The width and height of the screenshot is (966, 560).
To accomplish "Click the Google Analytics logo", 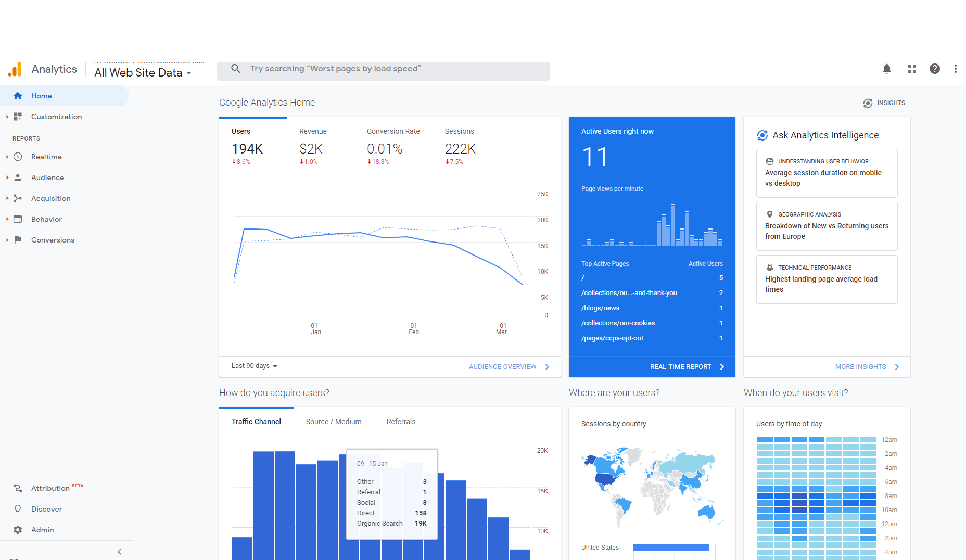I will pos(15,69).
